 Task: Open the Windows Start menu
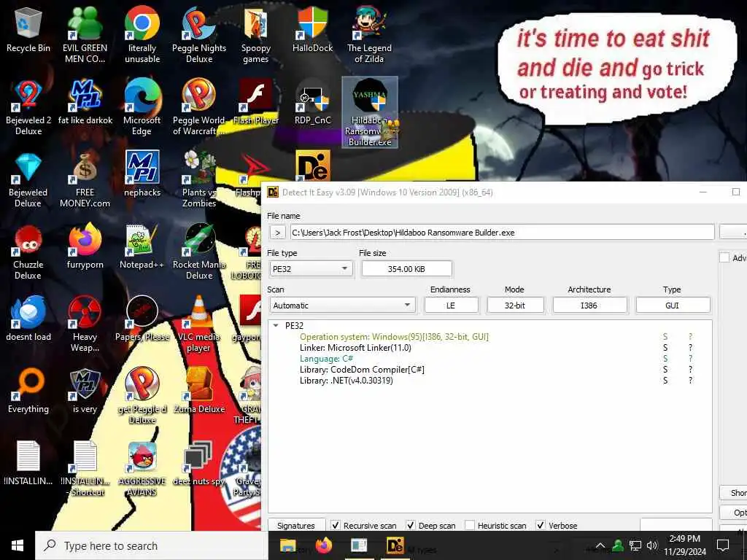point(18,545)
